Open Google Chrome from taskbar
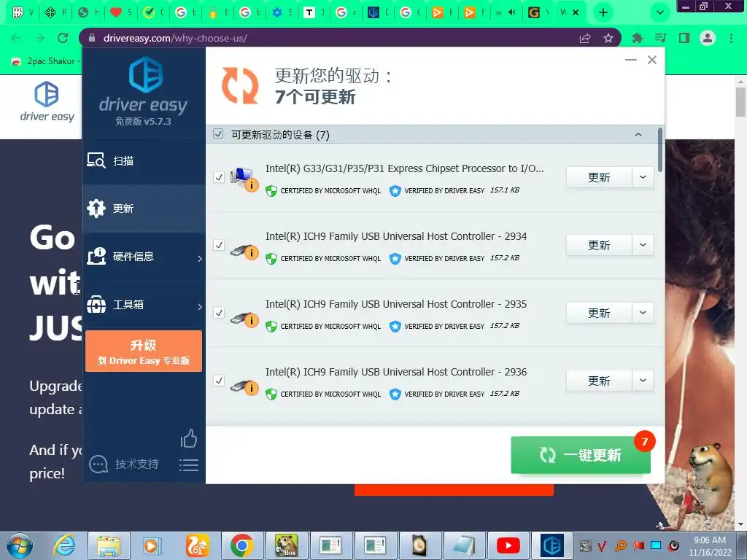This screenshot has height=560, width=747. 241,545
